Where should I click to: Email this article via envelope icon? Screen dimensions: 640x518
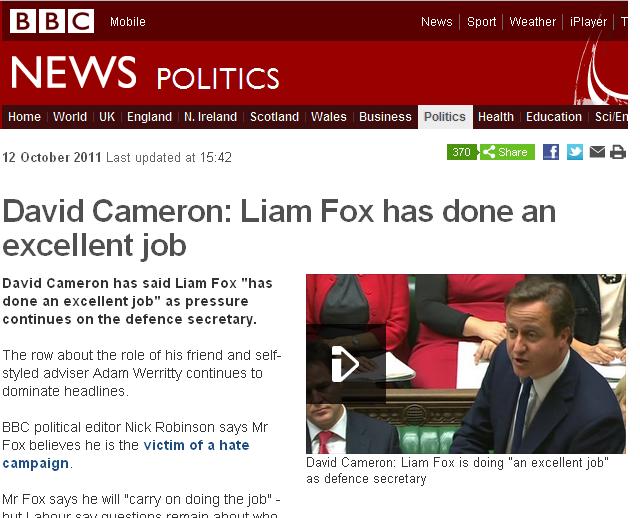click(597, 152)
